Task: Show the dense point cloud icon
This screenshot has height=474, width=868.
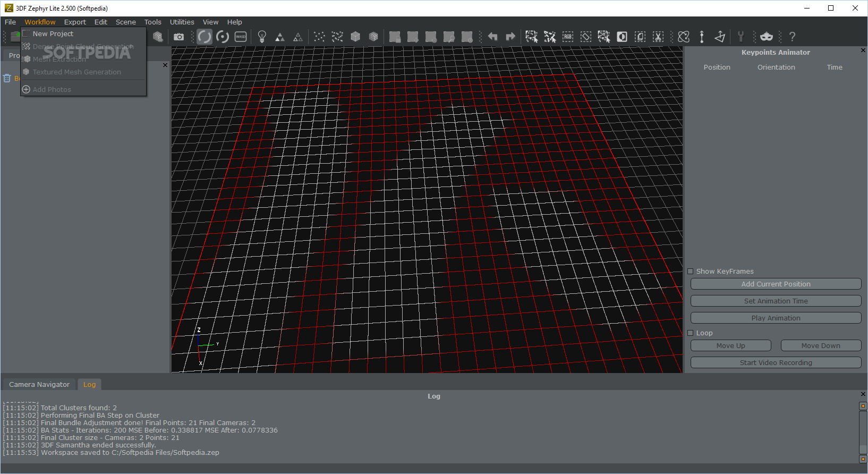Action: [x=337, y=37]
